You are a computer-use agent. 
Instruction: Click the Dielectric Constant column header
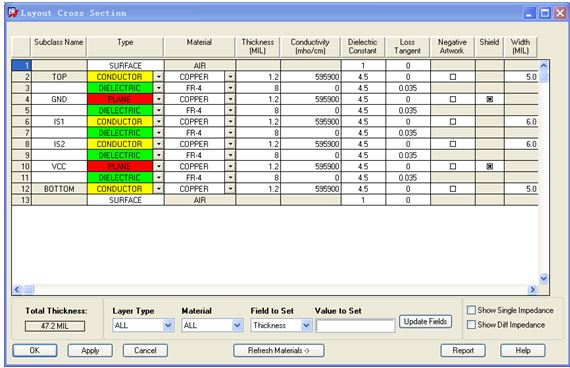tap(363, 47)
